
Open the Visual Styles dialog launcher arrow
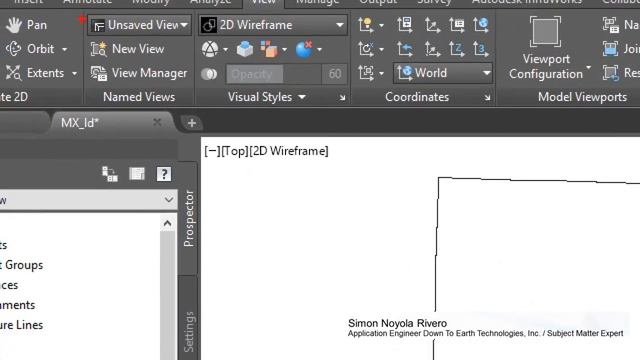pyautogui.click(x=342, y=98)
